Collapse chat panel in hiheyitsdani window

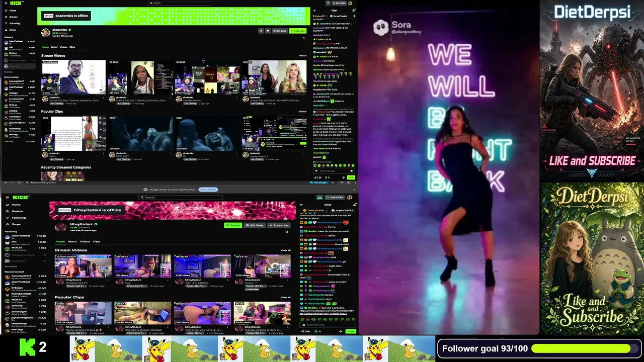(301, 205)
